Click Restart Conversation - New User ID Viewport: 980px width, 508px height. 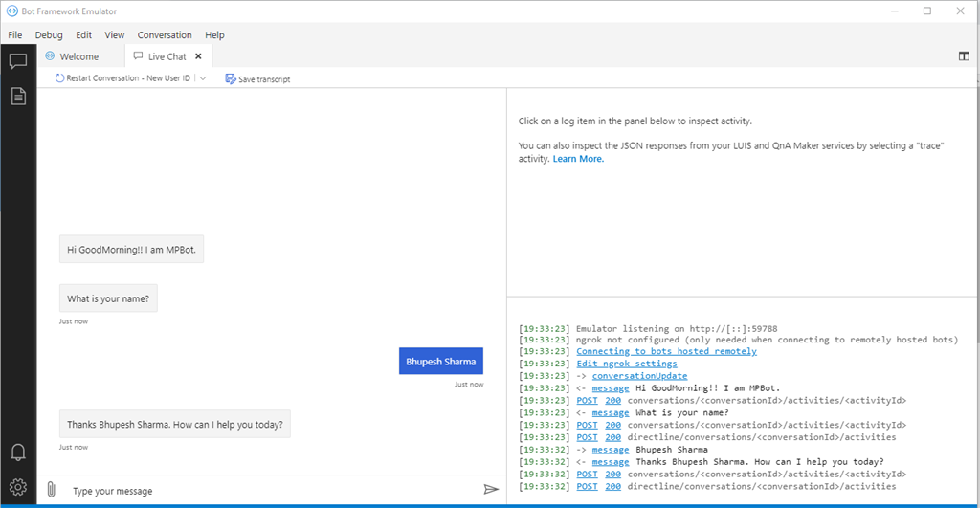[128, 78]
